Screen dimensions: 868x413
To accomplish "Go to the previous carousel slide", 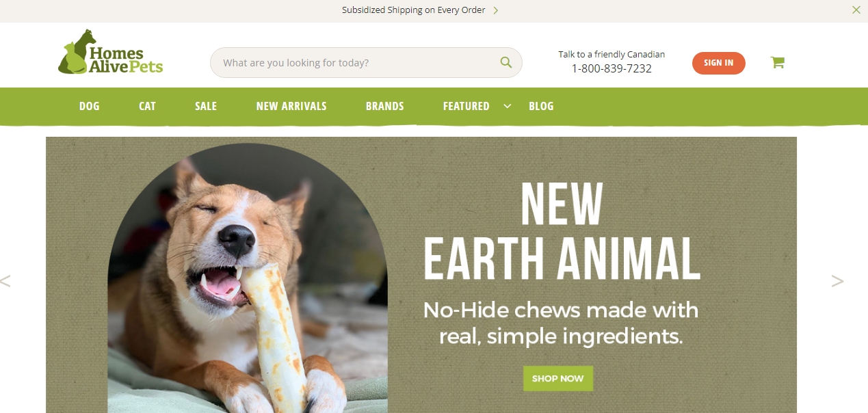I will (x=5, y=280).
